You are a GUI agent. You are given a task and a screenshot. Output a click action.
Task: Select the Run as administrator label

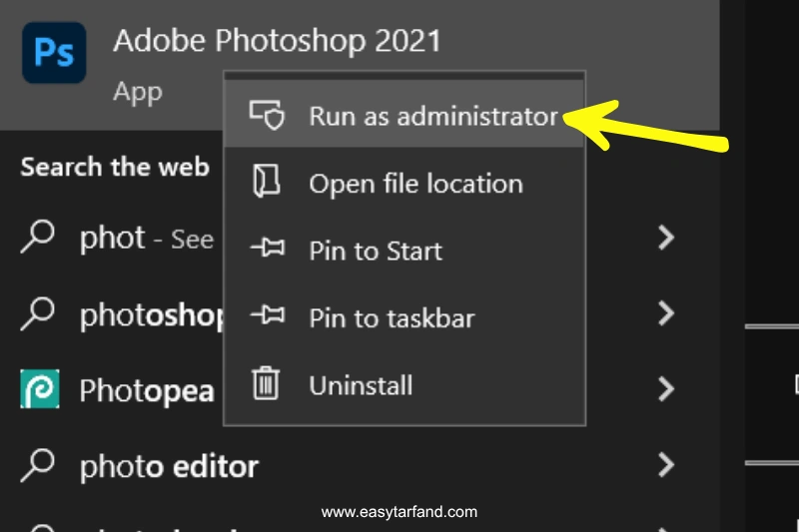pyautogui.click(x=433, y=116)
